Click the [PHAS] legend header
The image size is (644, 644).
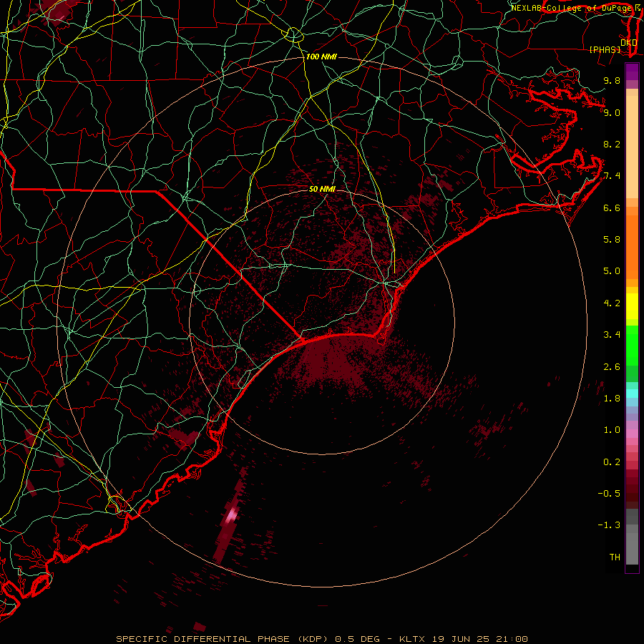[x=605, y=50]
